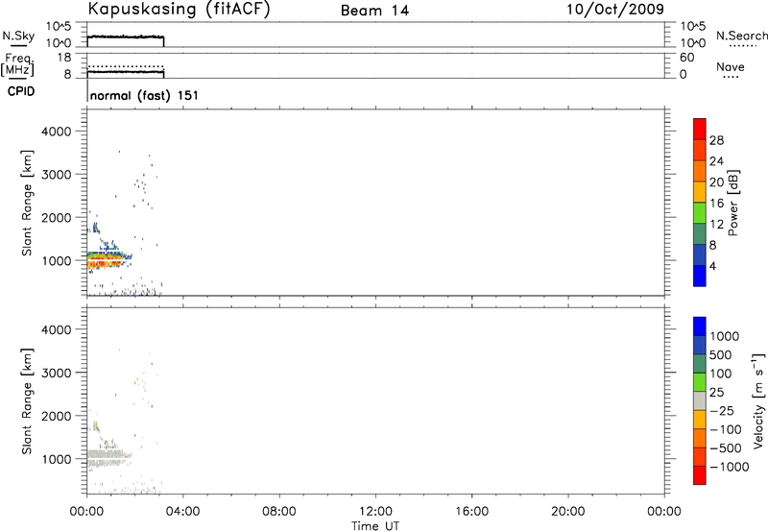The width and height of the screenshot is (768, 532).
Task: Click the Slant Range [km] title of power panel
Action: (27, 203)
